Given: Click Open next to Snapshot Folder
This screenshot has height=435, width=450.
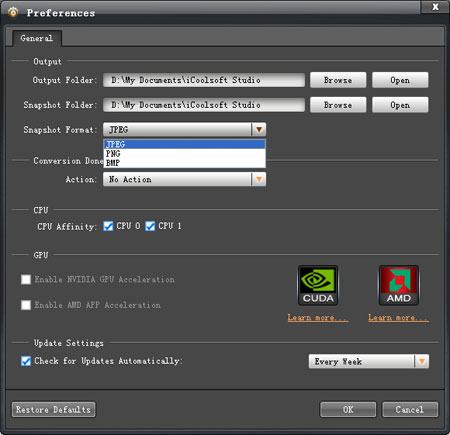Looking at the screenshot, I should (x=400, y=105).
